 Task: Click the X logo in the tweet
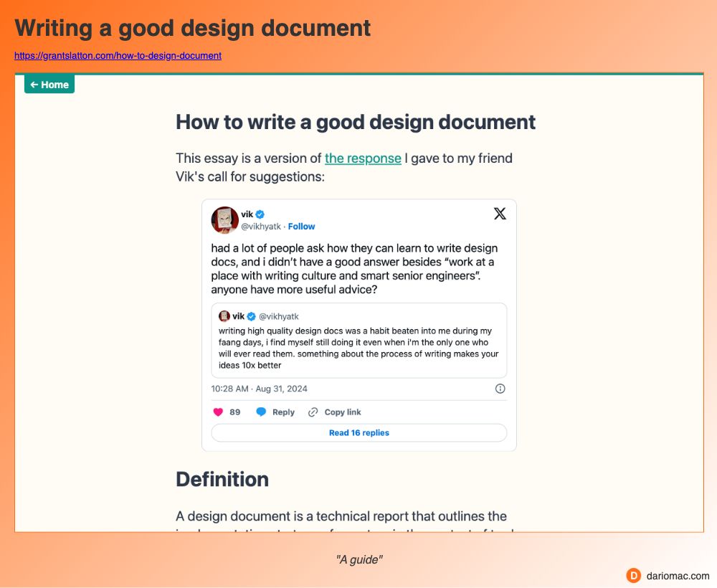point(500,214)
